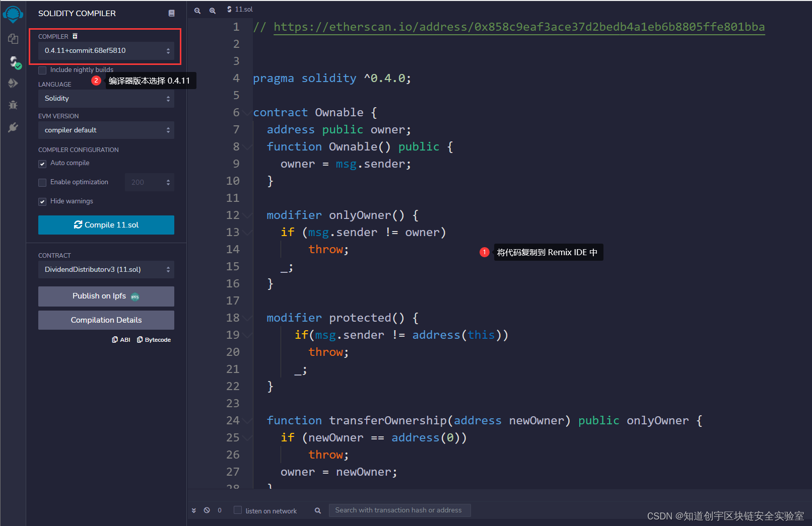Copy the Bytecode to clipboard

point(154,340)
